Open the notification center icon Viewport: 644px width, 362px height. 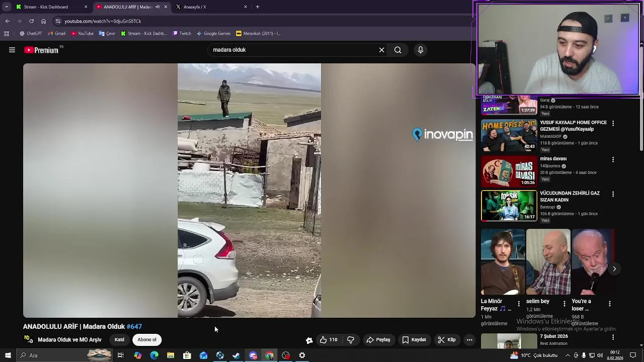pos(633,355)
